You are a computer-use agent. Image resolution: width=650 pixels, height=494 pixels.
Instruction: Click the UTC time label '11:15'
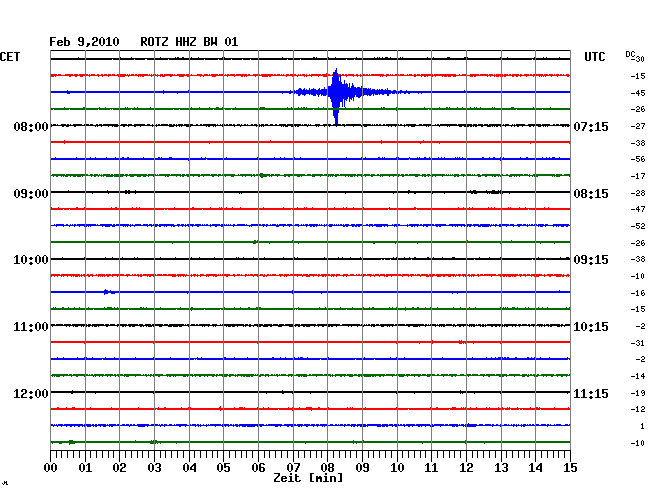pos(591,393)
